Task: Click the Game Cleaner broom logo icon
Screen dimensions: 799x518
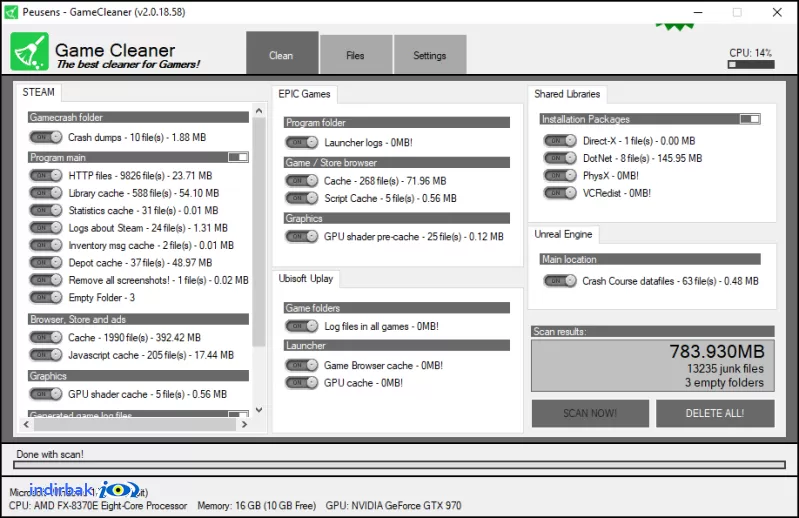Action: coord(30,51)
